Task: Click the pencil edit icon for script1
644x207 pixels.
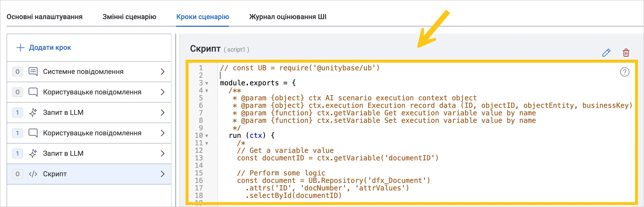Action: tap(606, 53)
